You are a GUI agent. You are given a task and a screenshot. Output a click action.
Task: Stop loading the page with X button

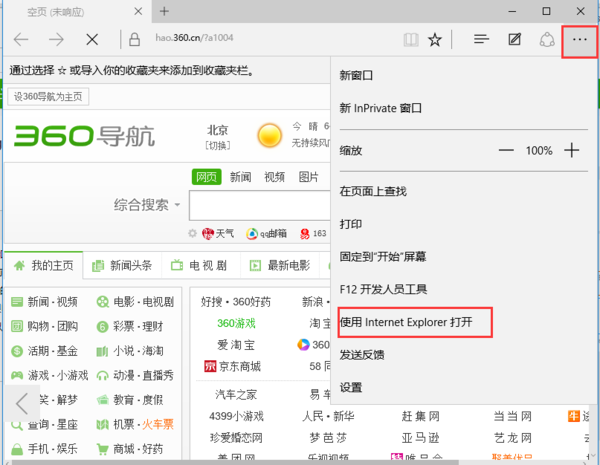coord(92,39)
